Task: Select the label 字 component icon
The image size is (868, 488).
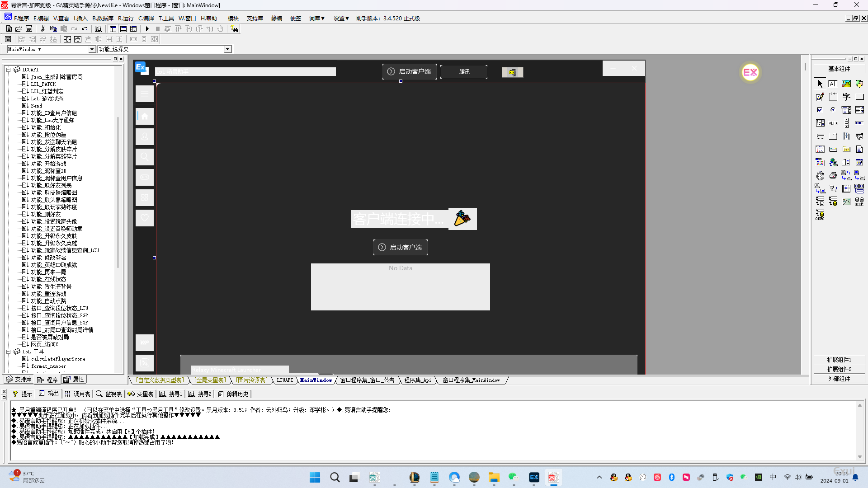Action: [x=846, y=97]
